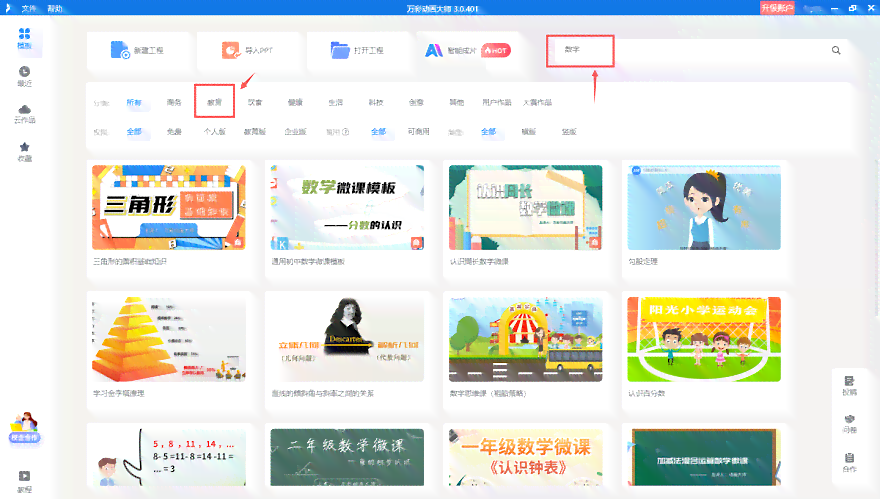
Task: Select the 免费 free filter
Action: coord(174,131)
